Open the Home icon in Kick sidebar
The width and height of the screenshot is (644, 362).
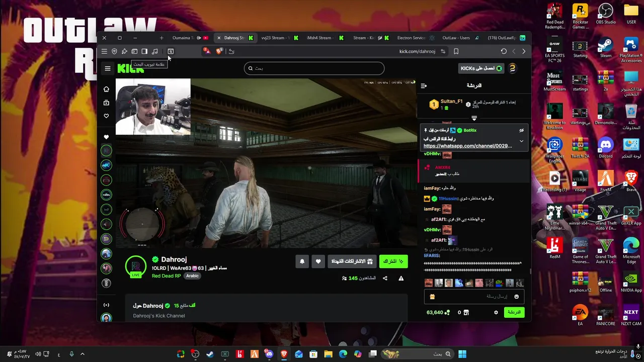pos(106,89)
